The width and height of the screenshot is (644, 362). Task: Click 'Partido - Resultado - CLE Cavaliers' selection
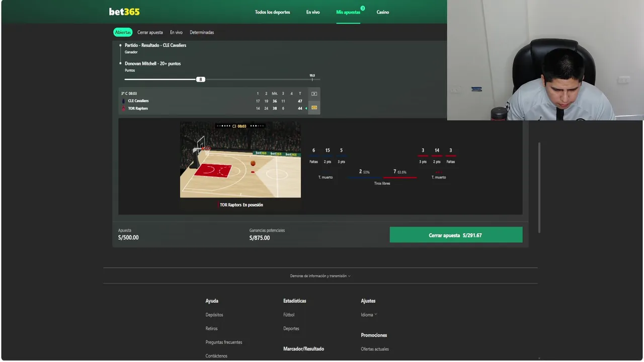155,45
